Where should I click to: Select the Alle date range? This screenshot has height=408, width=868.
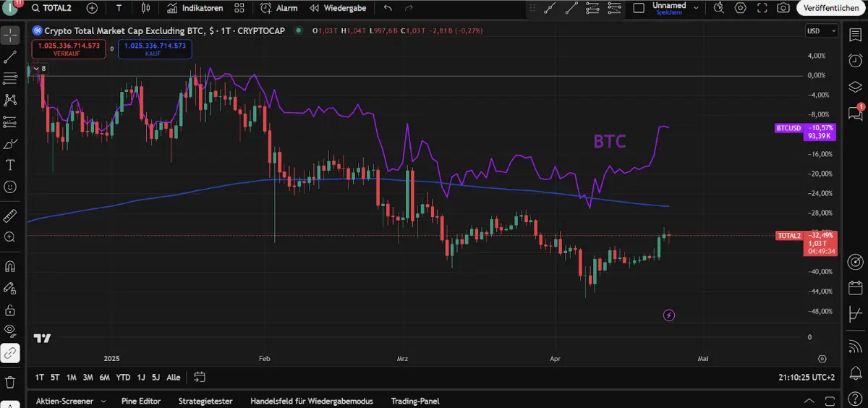(174, 377)
